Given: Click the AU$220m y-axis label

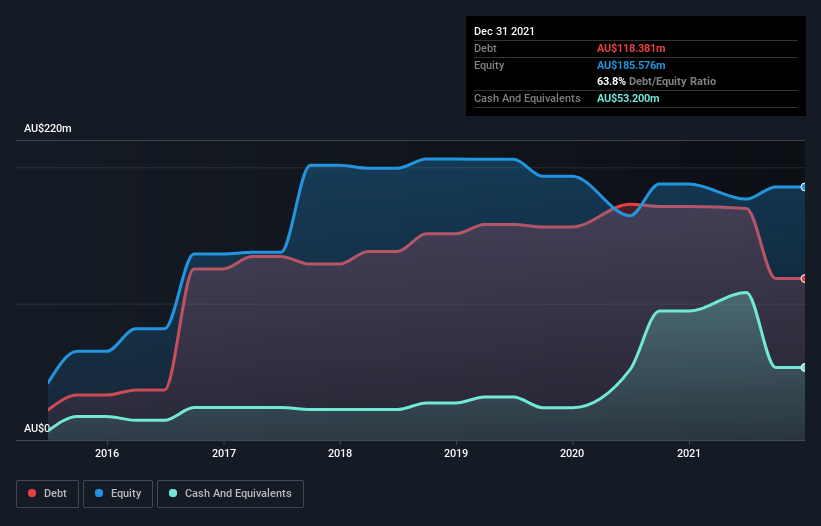Looking at the screenshot, I should coord(48,128).
